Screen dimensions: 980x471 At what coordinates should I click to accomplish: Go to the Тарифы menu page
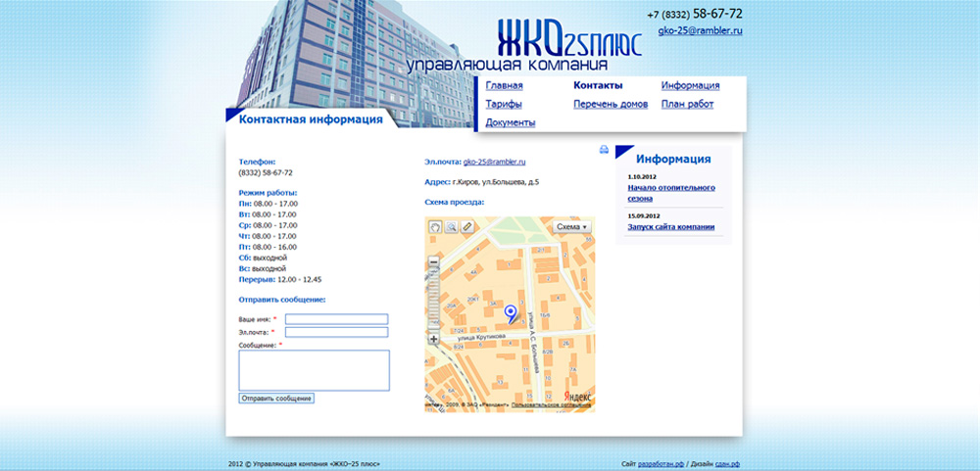click(503, 104)
